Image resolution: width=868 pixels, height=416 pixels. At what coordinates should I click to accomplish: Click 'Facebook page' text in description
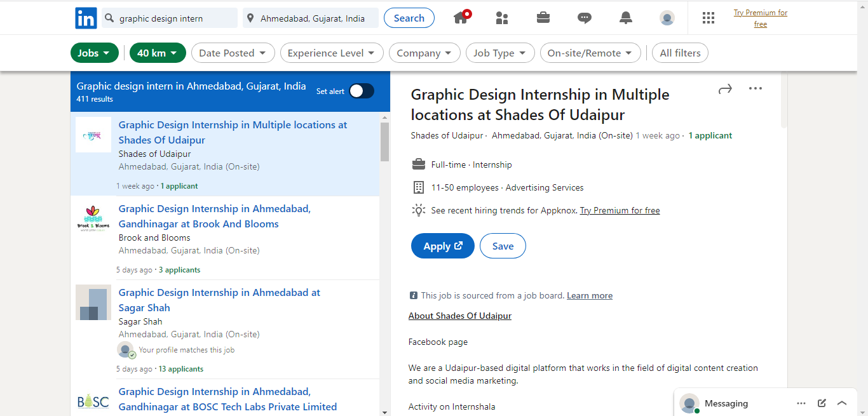pyautogui.click(x=438, y=342)
